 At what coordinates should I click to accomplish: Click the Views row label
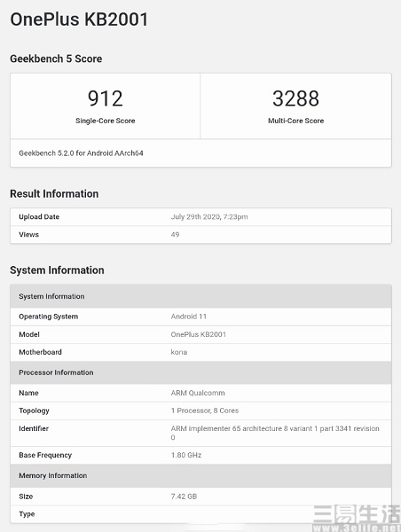coord(29,234)
